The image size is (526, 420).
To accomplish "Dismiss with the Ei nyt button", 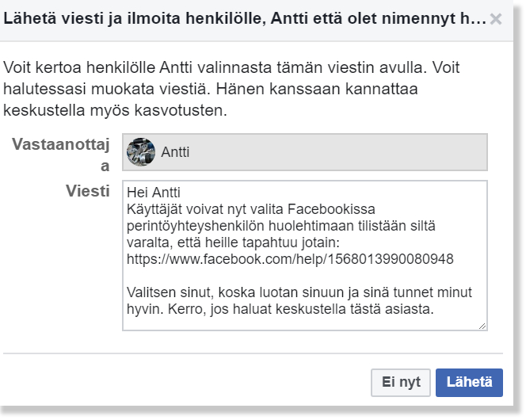I will coord(401,382).
